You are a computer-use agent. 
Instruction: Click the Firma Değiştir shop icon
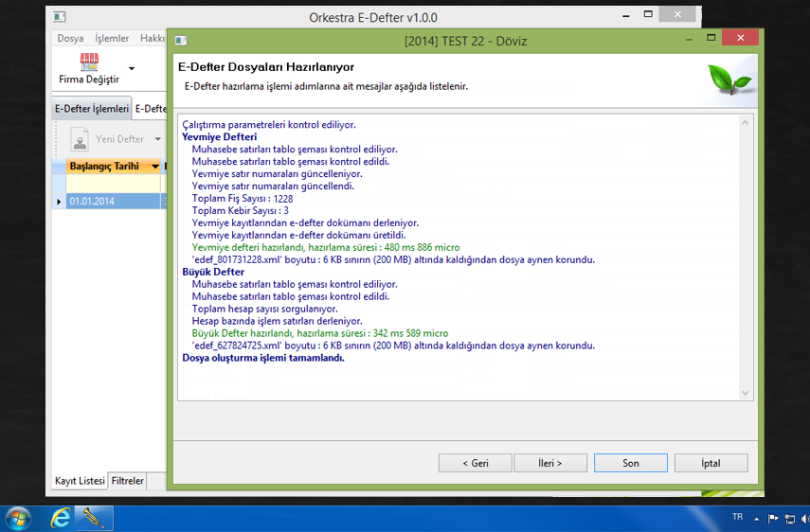point(89,62)
